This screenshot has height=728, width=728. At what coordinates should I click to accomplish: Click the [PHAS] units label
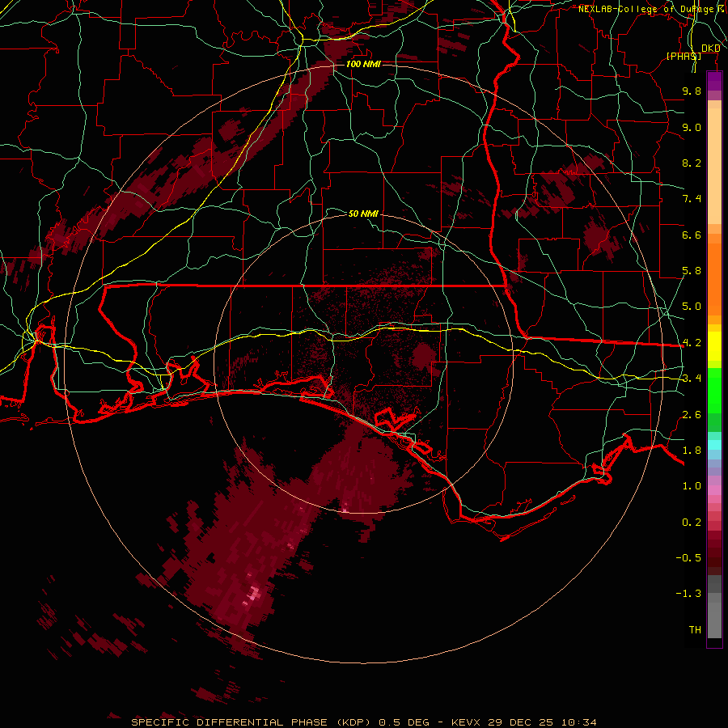[x=684, y=56]
